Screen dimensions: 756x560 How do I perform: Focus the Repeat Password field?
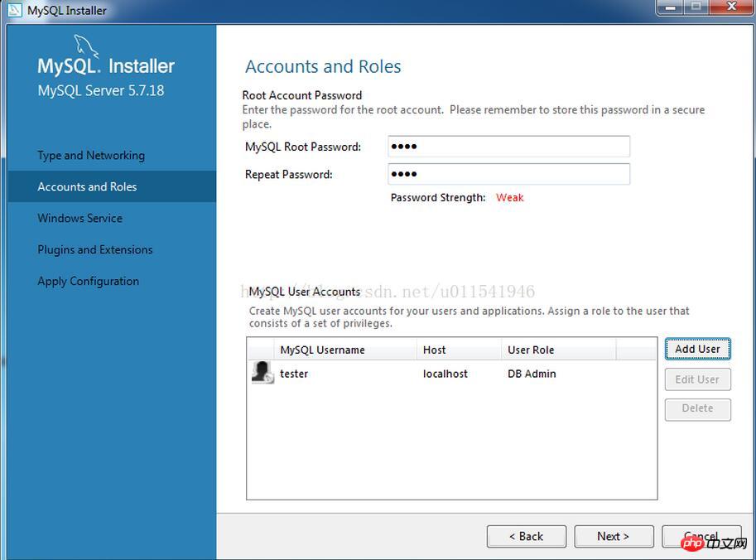coord(508,174)
